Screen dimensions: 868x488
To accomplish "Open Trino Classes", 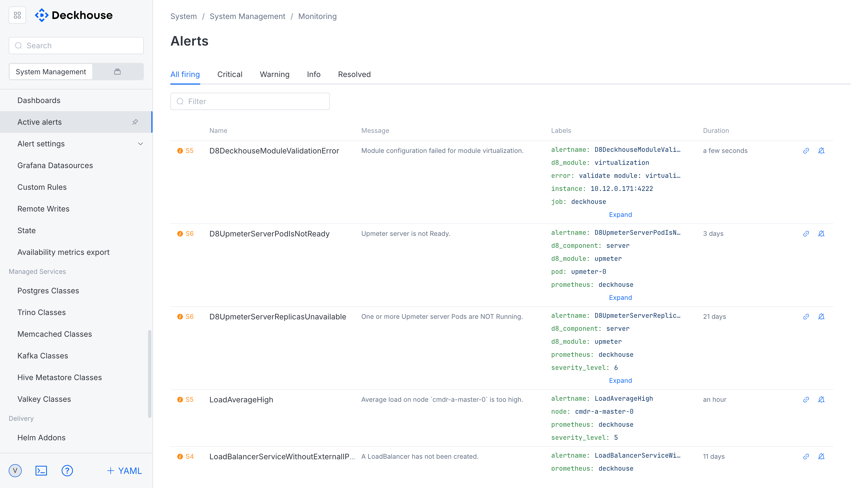I will (76, 312).
